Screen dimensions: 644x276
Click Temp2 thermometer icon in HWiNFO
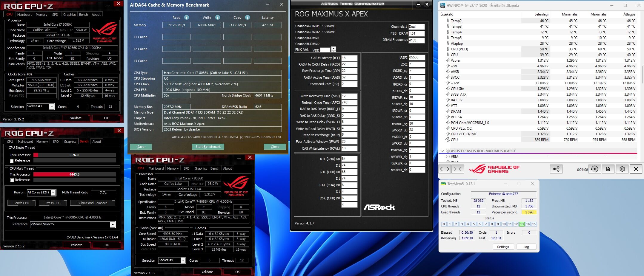[x=448, y=21]
